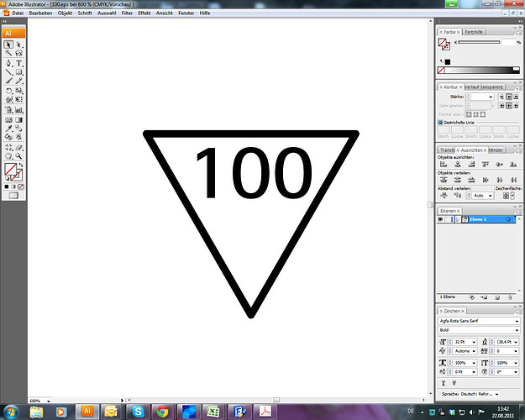Click the Ebene 1 target circle
Screen dimensions: 525x420
pos(508,219)
